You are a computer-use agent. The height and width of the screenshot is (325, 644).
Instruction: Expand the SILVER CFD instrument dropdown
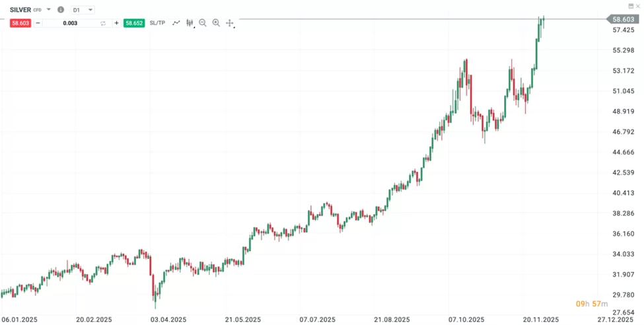[x=49, y=10]
